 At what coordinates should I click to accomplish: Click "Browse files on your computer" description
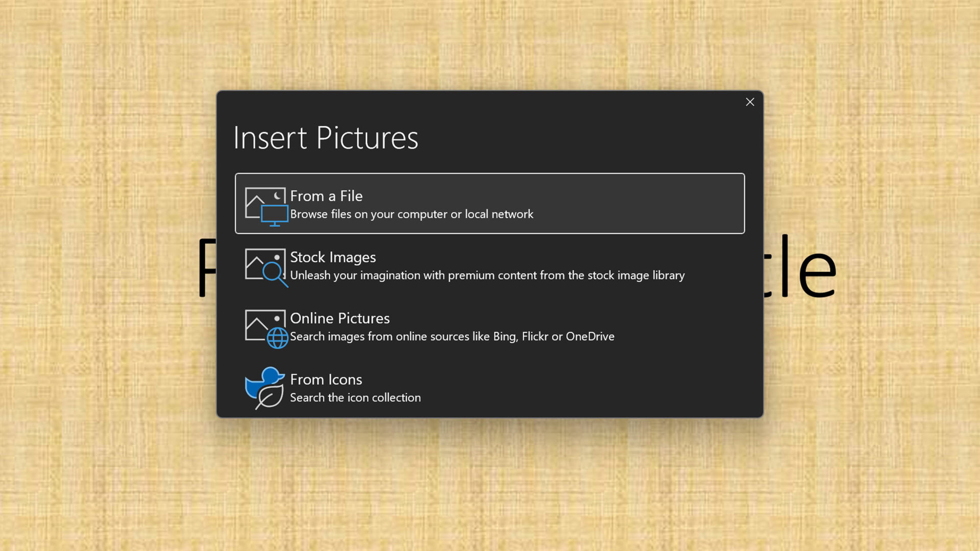coord(411,214)
